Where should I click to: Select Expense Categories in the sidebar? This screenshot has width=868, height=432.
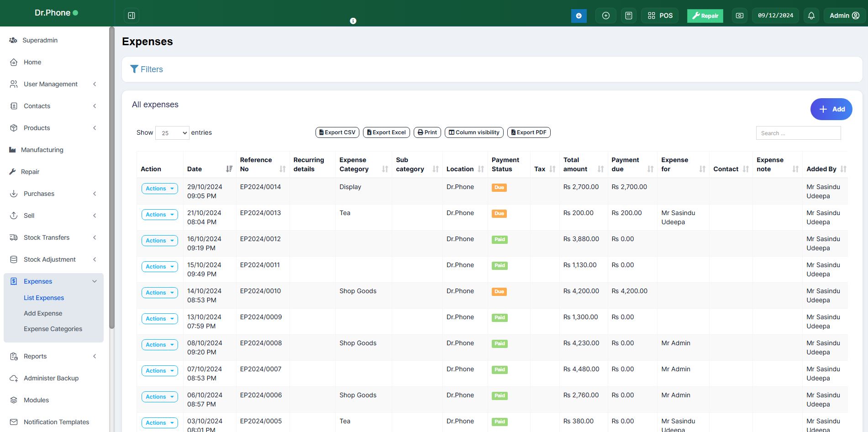[53, 329]
